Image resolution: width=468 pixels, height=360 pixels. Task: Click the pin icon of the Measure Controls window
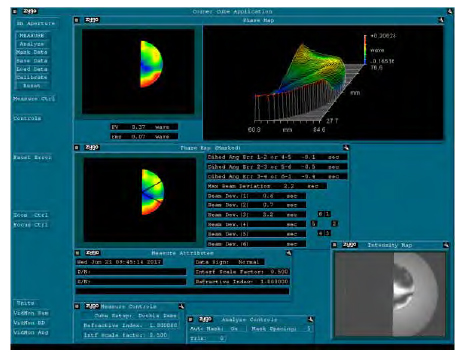click(181, 307)
